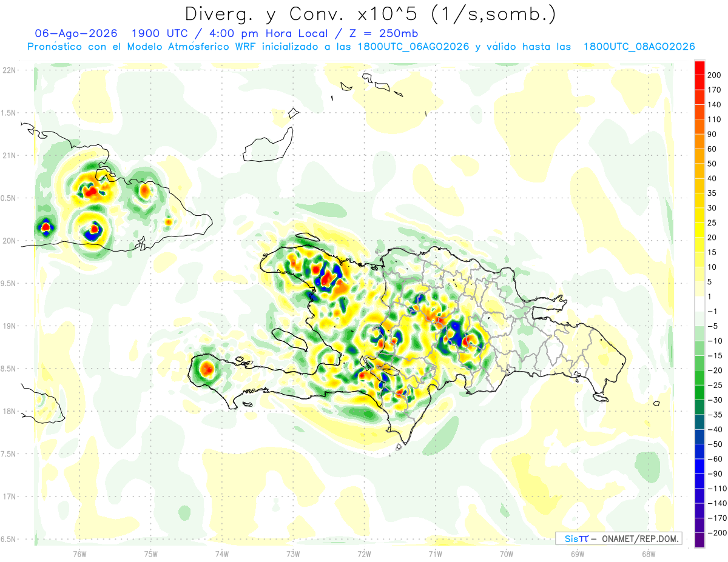Click the "71W" longitude label

pyautogui.click(x=435, y=554)
